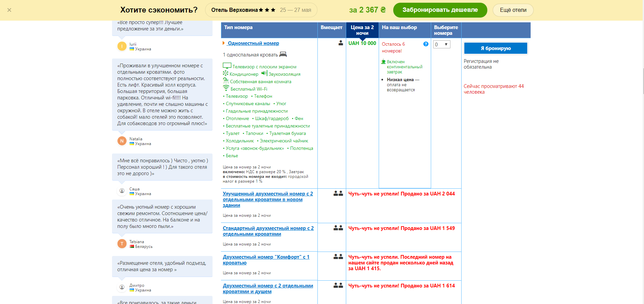The width and height of the screenshot is (644, 304).
Task: Click single occupancy person icon
Action: click(x=340, y=43)
